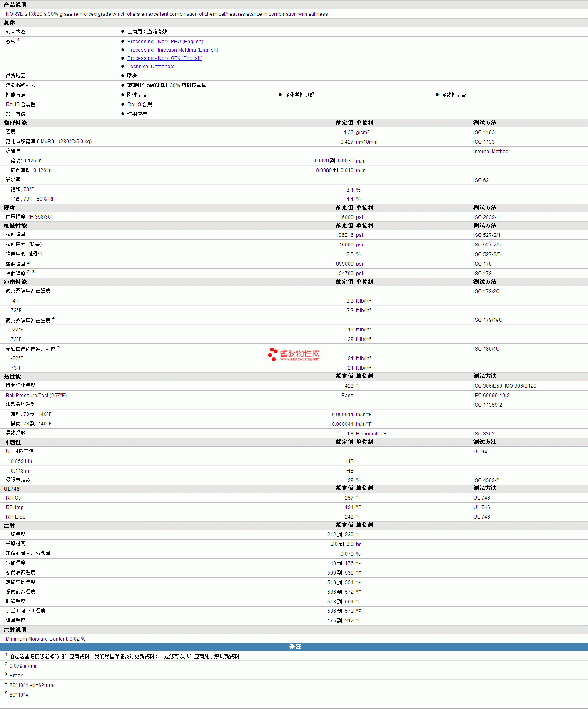The image size is (588, 709).
Task: Select the ISO 11359-2 text
Action: [x=488, y=405]
